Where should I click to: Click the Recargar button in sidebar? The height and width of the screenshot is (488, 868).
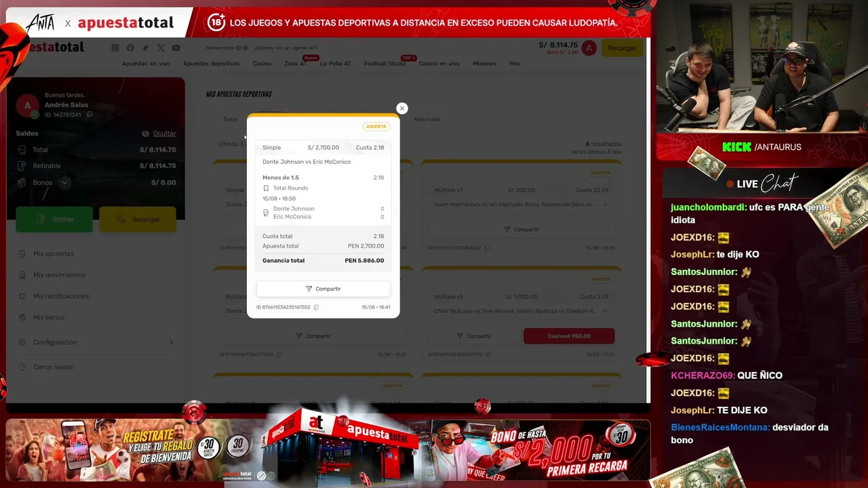pyautogui.click(x=138, y=220)
